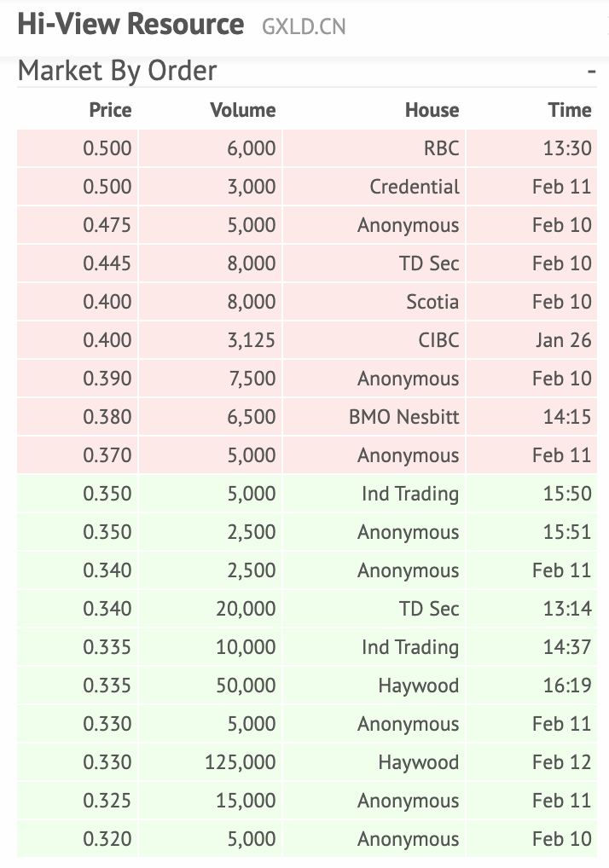
Task: Select Ind Trading bid at 15:50
Action: 307,494
